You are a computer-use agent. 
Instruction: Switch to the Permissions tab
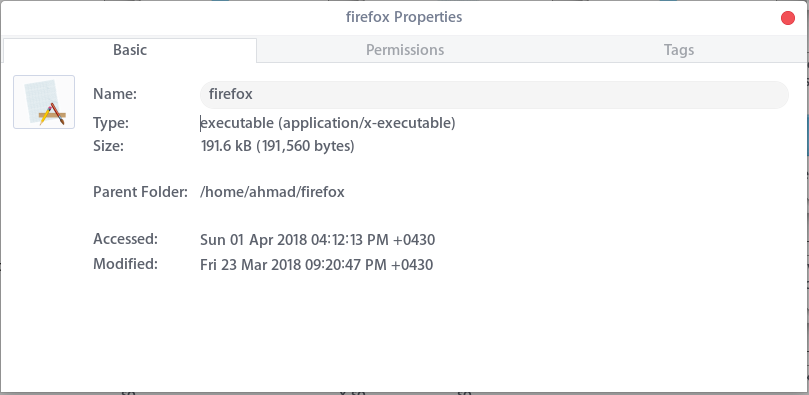point(405,50)
